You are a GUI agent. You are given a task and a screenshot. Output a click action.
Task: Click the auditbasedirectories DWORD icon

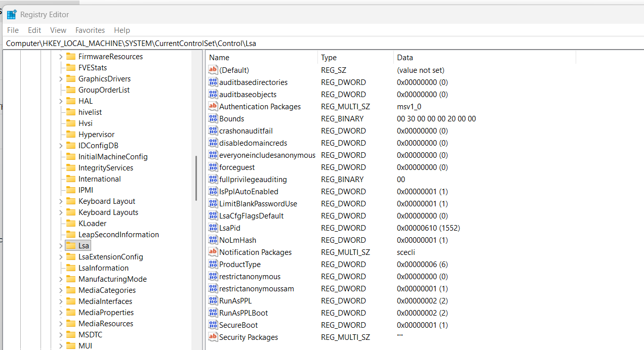pos(213,82)
